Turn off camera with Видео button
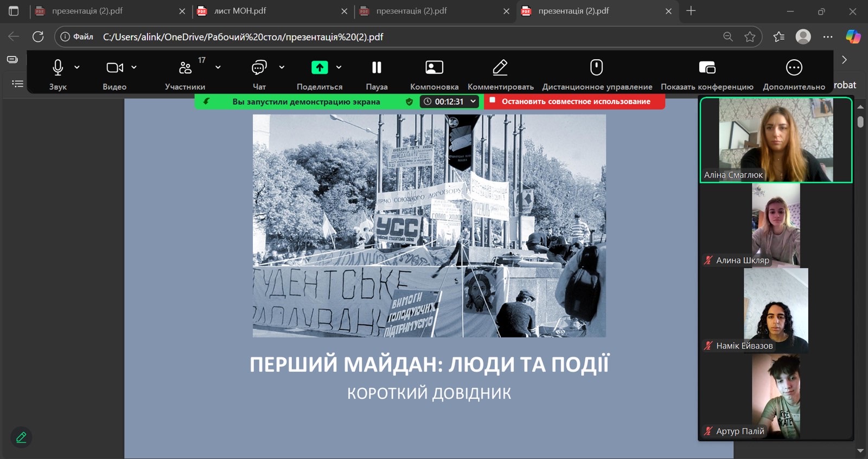The height and width of the screenshot is (459, 868). coord(114,73)
